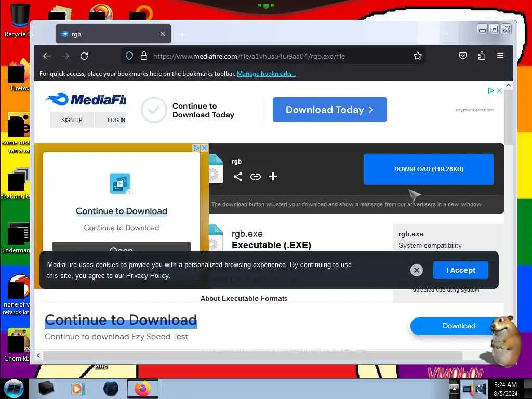The image size is (532, 399).
Task: Click the address bar URL field
Action: 273,56
